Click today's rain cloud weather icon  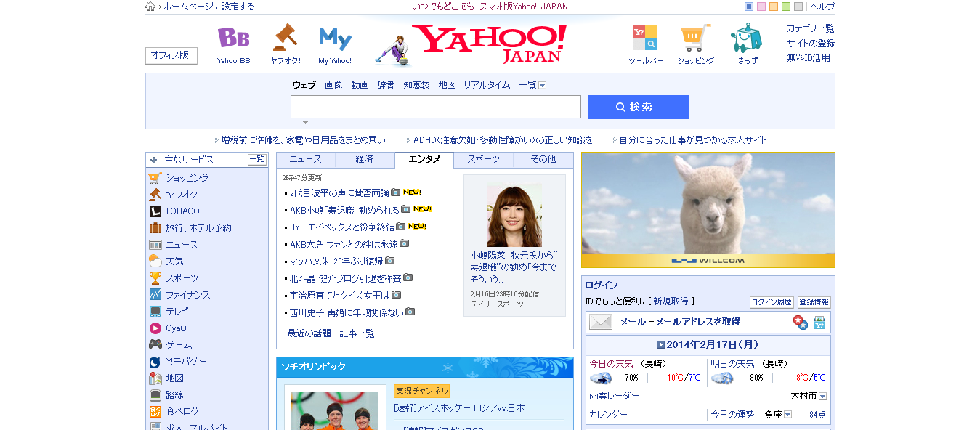(600, 378)
